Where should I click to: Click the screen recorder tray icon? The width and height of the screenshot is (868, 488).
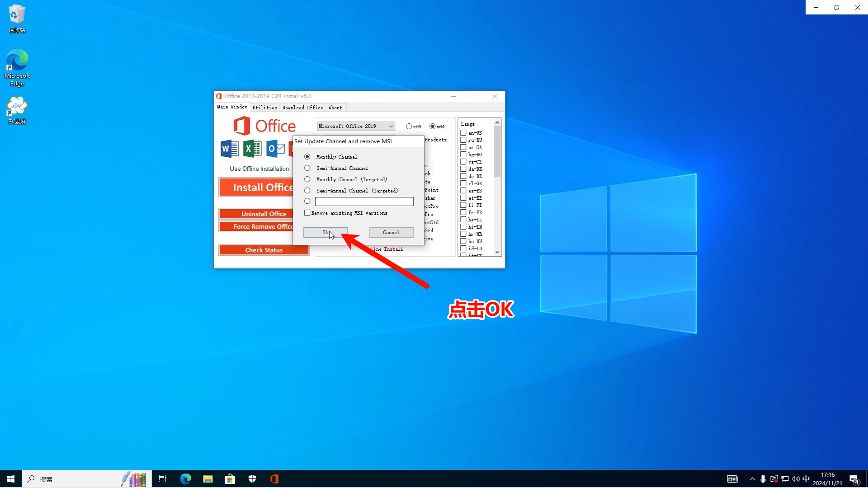(x=774, y=479)
